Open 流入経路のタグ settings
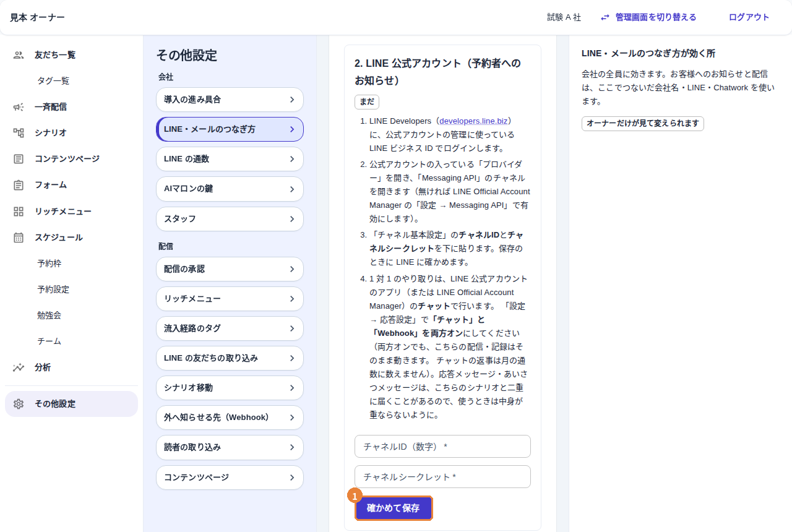This screenshot has width=792, height=532. [230, 328]
